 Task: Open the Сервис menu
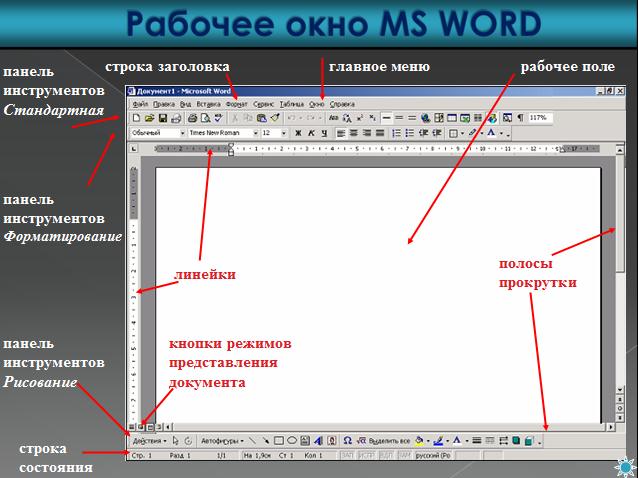[263, 104]
